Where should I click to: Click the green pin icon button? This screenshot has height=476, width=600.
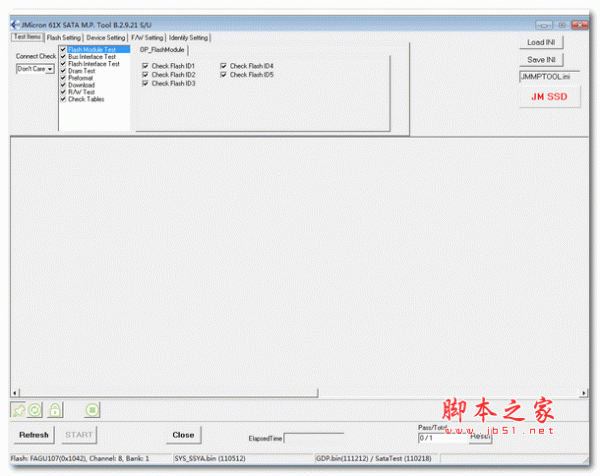(18, 410)
